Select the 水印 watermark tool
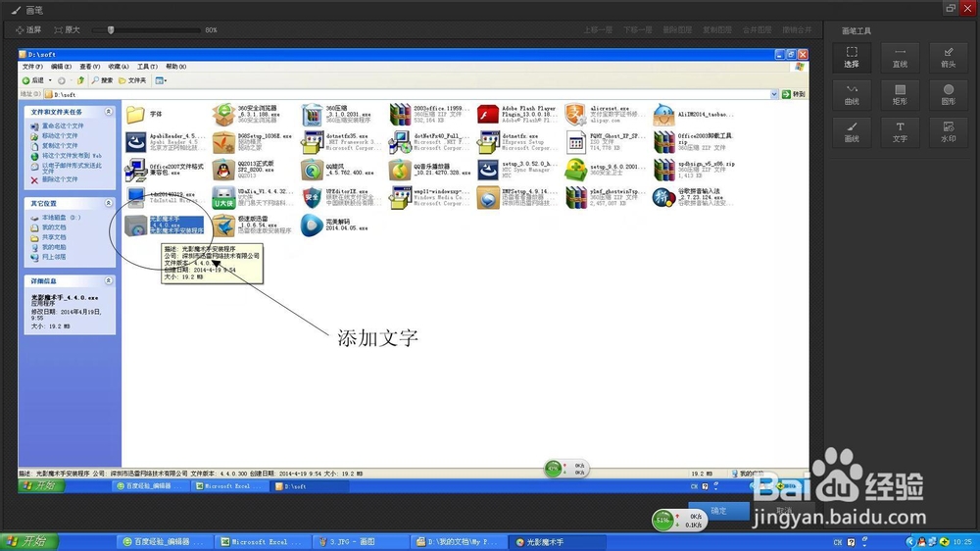Screen dimensions: 980x551 [x=948, y=132]
